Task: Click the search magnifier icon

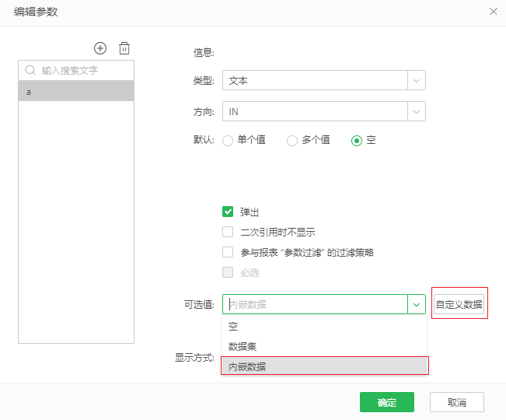Action: coord(30,70)
